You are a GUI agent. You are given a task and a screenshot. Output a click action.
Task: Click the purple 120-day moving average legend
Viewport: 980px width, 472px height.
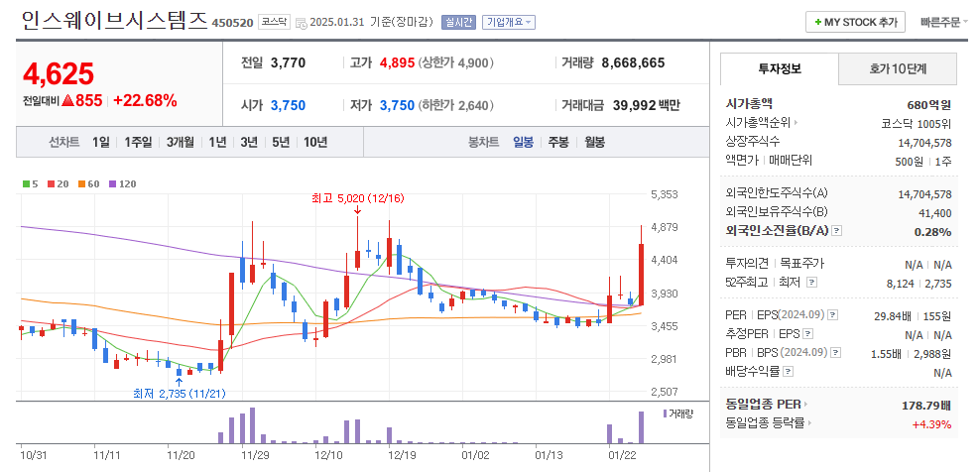pos(123,183)
